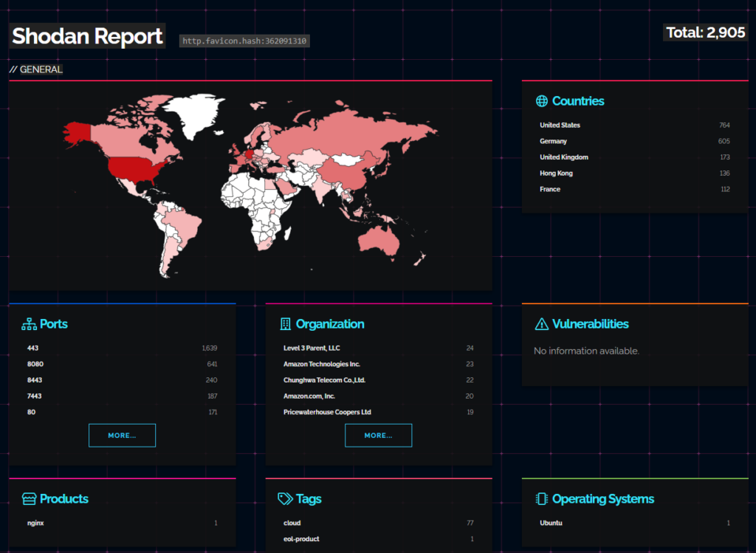Click the tag icon beside Tags
Image resolution: width=756 pixels, height=553 pixels.
285,499
